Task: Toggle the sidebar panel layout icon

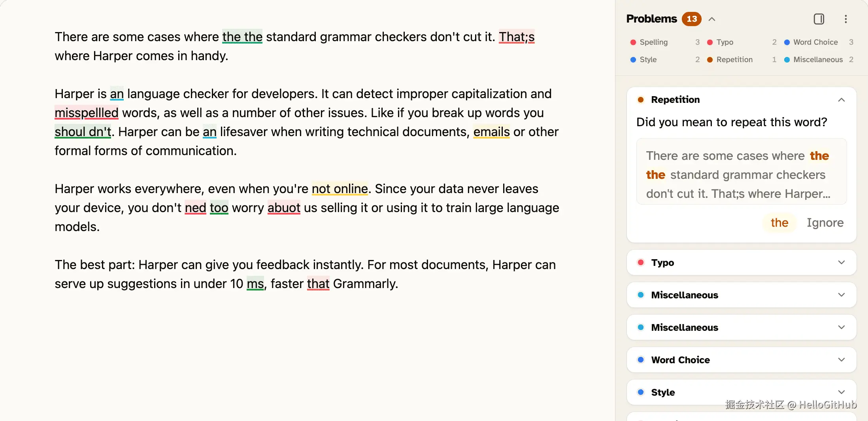Action: [x=819, y=19]
